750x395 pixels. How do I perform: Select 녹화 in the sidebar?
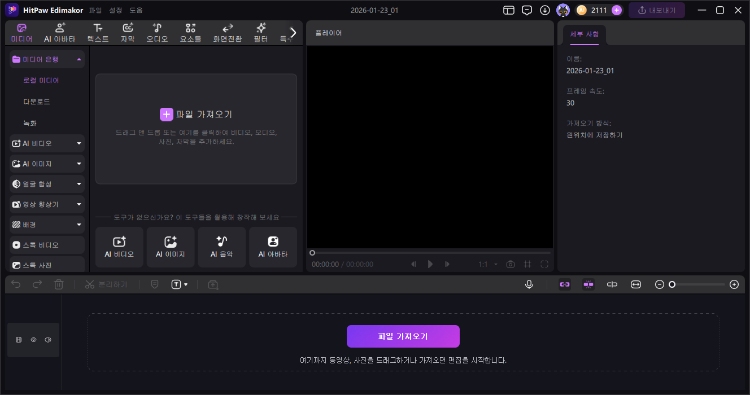(x=30, y=123)
